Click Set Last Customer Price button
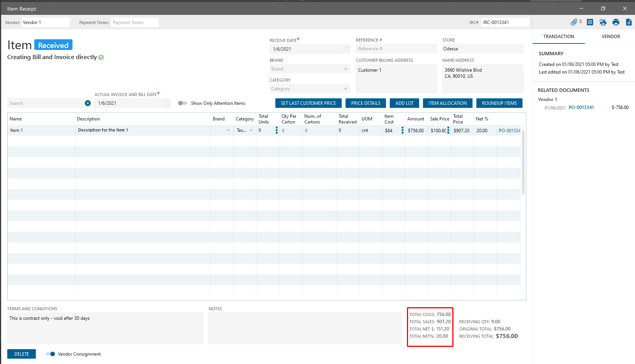The width and height of the screenshot is (635, 364). [309, 103]
